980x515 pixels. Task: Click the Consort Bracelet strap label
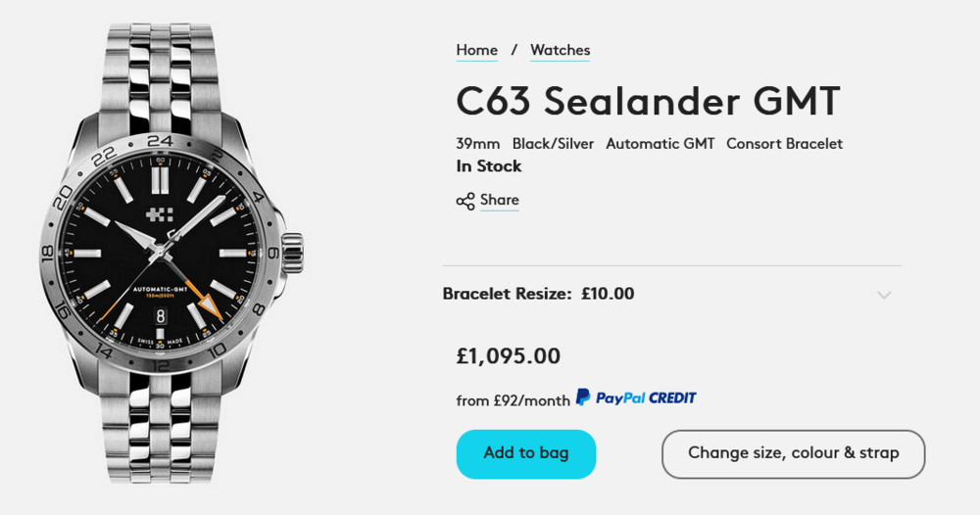(784, 144)
